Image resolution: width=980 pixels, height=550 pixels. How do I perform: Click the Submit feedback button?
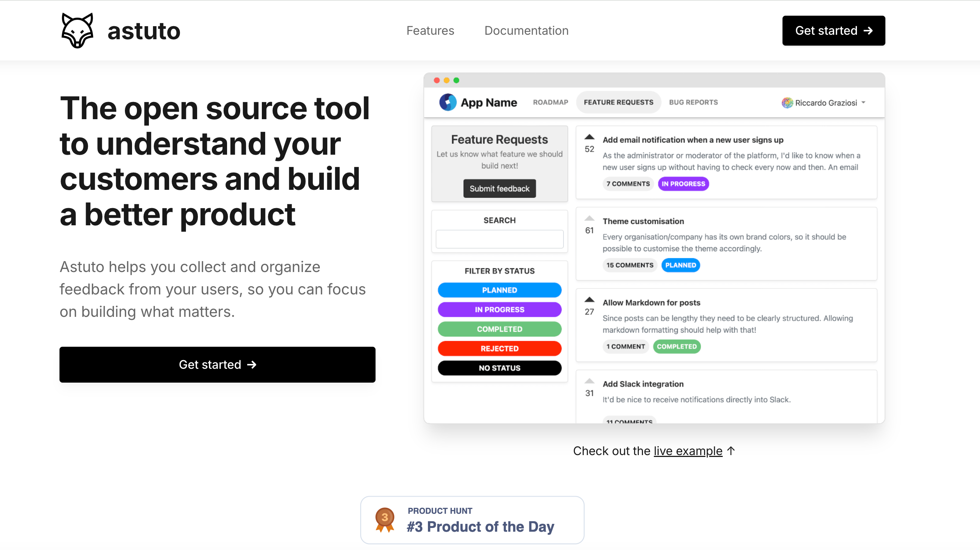(x=499, y=188)
